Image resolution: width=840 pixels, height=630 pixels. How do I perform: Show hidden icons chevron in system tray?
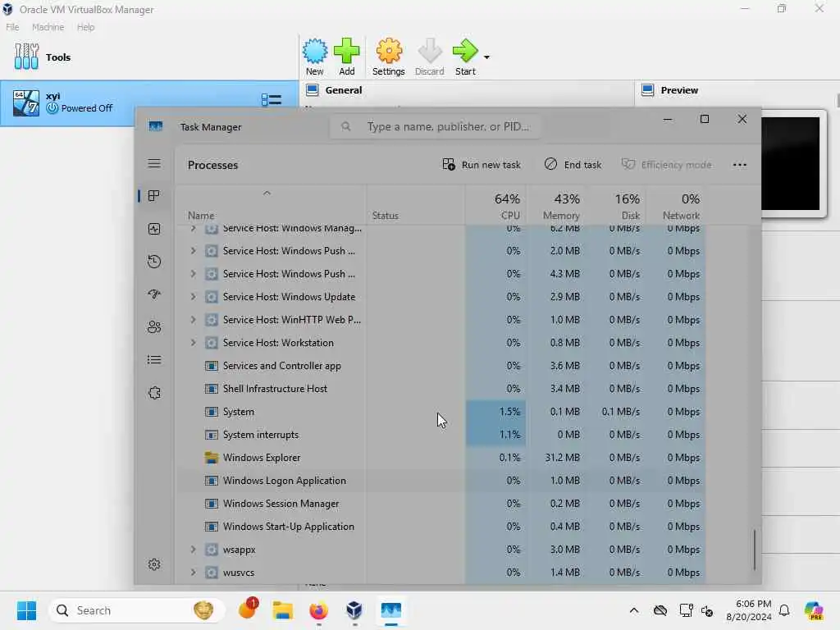coord(634,610)
